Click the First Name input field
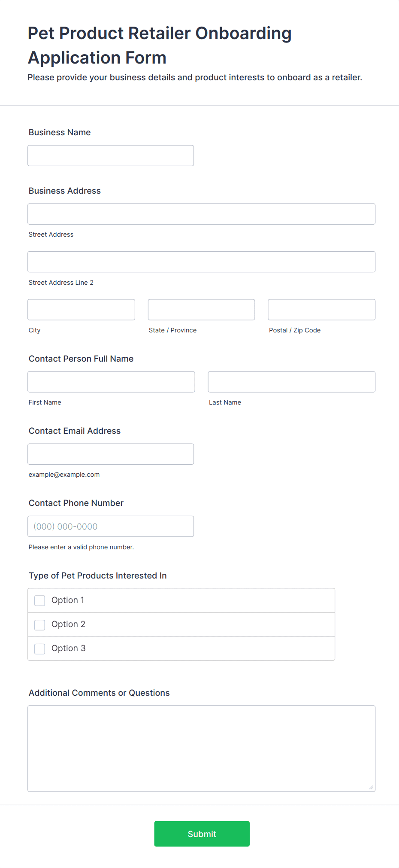The height and width of the screenshot is (868, 399). [111, 381]
